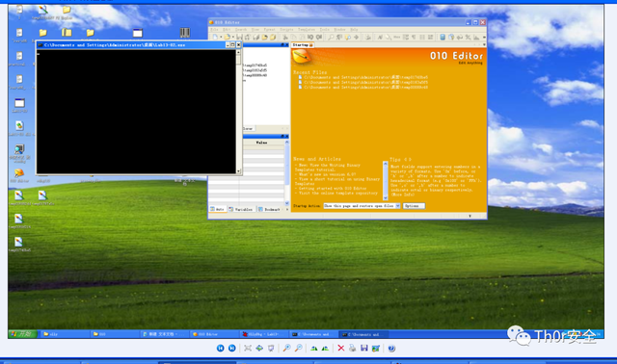Show next tip with right arrow
This screenshot has width=617, height=364.
click(x=410, y=159)
